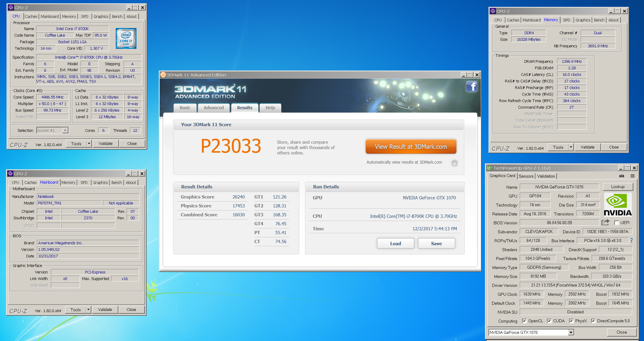The height and width of the screenshot is (341, 644).
Task: Switch to Caches tab in CPU-Z CPU window
Action: tap(31, 17)
